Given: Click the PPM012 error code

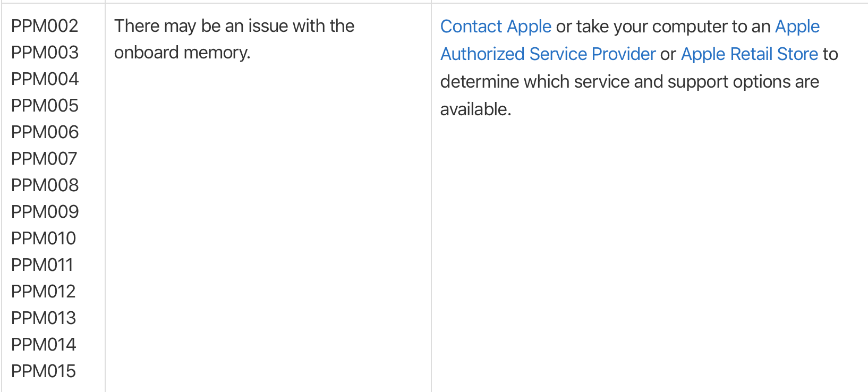Looking at the screenshot, I should (x=44, y=292).
